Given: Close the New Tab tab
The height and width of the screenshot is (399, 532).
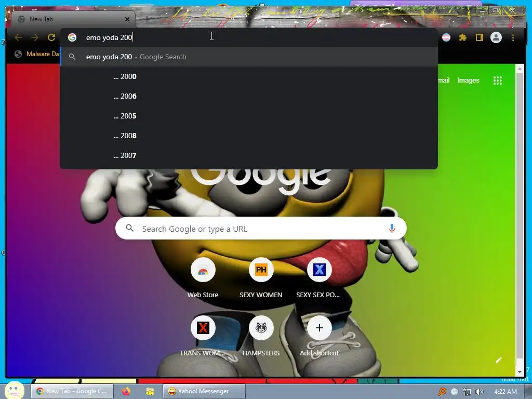Looking at the screenshot, I should [127, 19].
